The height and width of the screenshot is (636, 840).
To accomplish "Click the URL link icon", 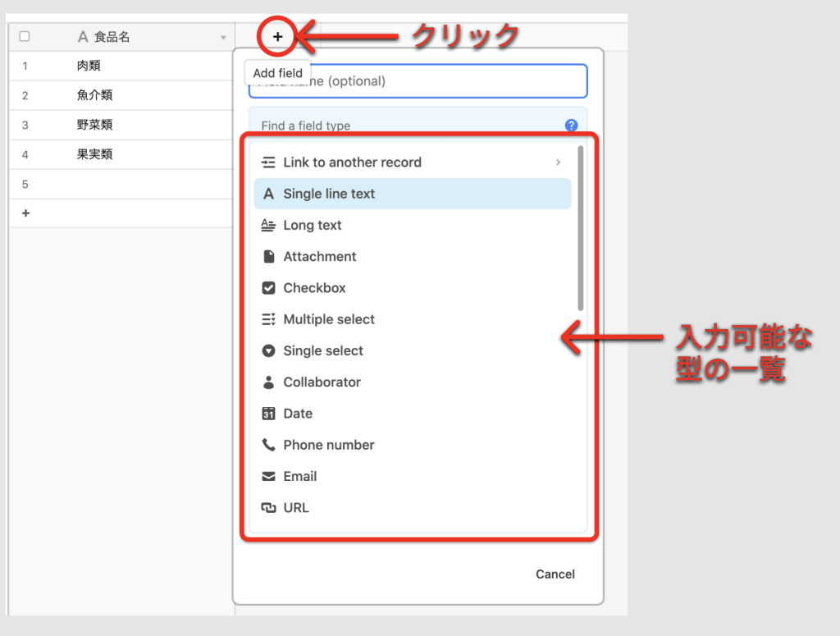I will (x=268, y=508).
